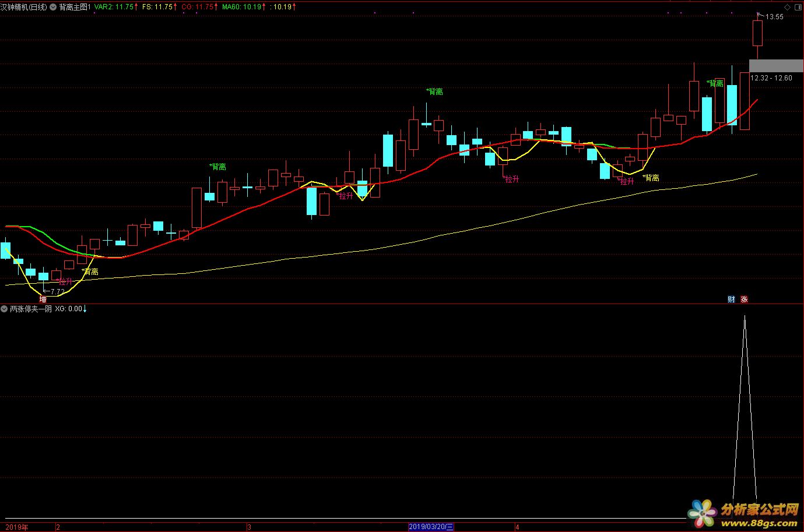Click the FS: 11.75 indicator value
This screenshot has height=532, width=804.
tap(158, 7)
